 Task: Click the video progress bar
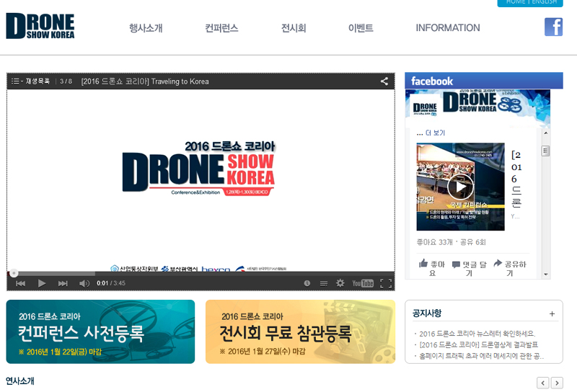(201, 274)
